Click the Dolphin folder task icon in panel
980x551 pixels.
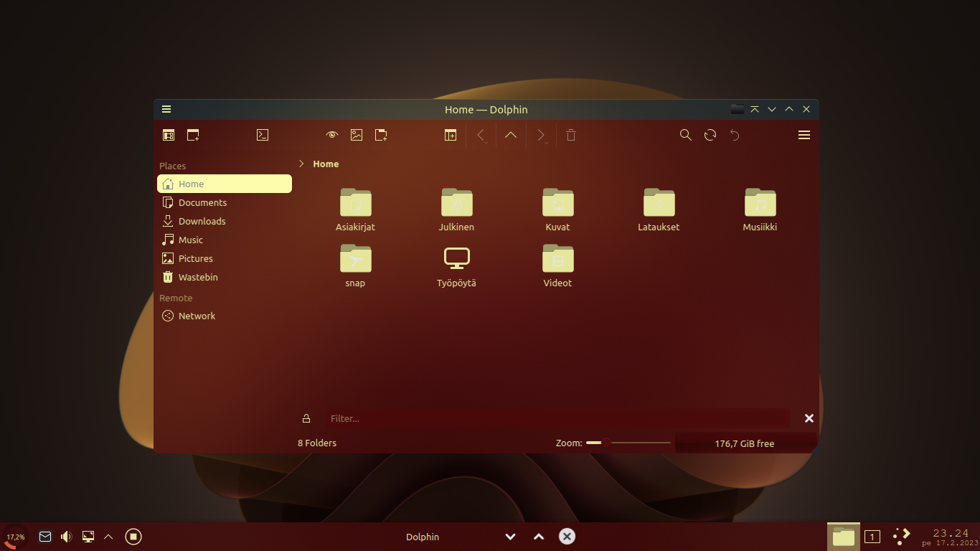pos(844,537)
